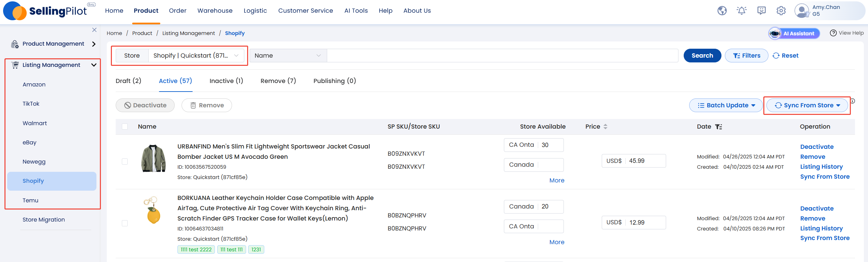Open the Home top menu

pyautogui.click(x=114, y=11)
